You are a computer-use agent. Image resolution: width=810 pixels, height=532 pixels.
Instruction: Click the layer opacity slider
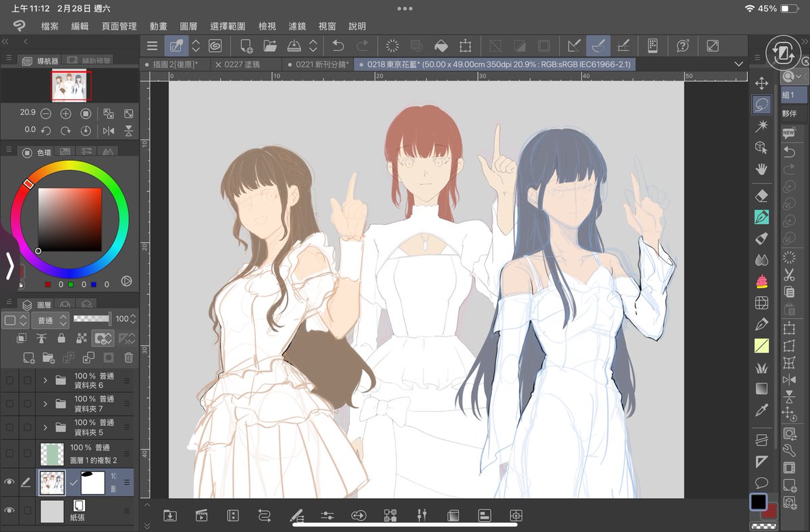click(92, 318)
